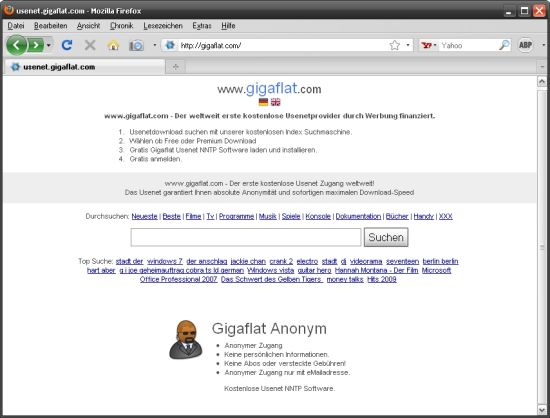Click the electro top search link
Image resolution: width=550 pixels, height=418 pixels.
pos(307,261)
